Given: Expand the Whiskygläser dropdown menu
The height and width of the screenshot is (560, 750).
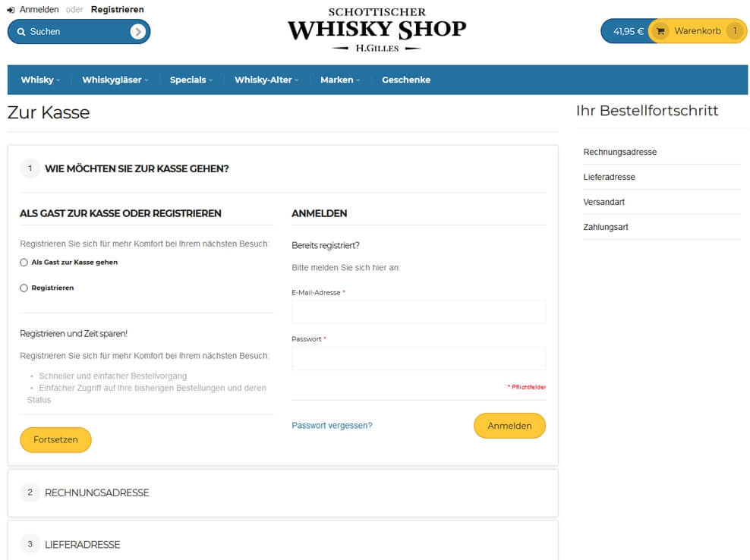Looking at the screenshot, I should [115, 80].
